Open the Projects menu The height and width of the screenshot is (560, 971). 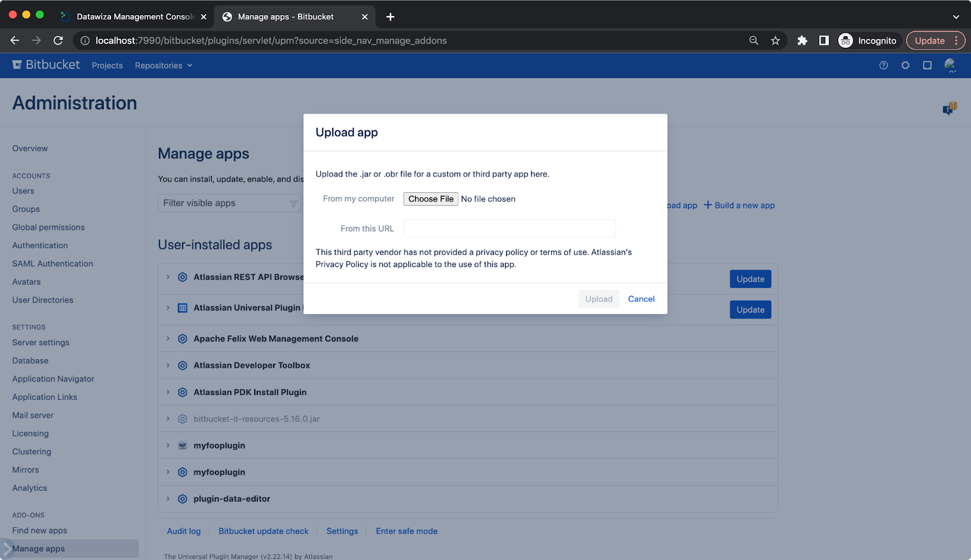107,66
